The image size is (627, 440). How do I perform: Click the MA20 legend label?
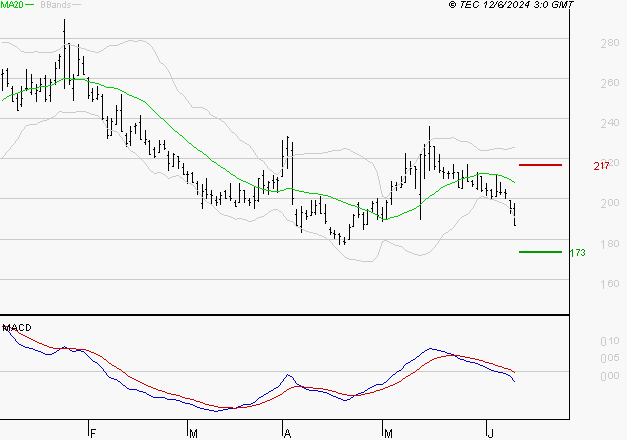point(12,5)
